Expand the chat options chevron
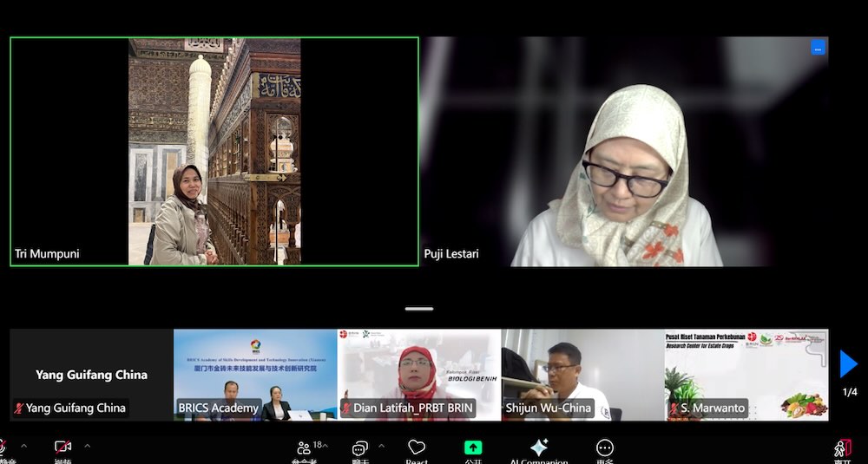The image size is (868, 464). coord(381,446)
